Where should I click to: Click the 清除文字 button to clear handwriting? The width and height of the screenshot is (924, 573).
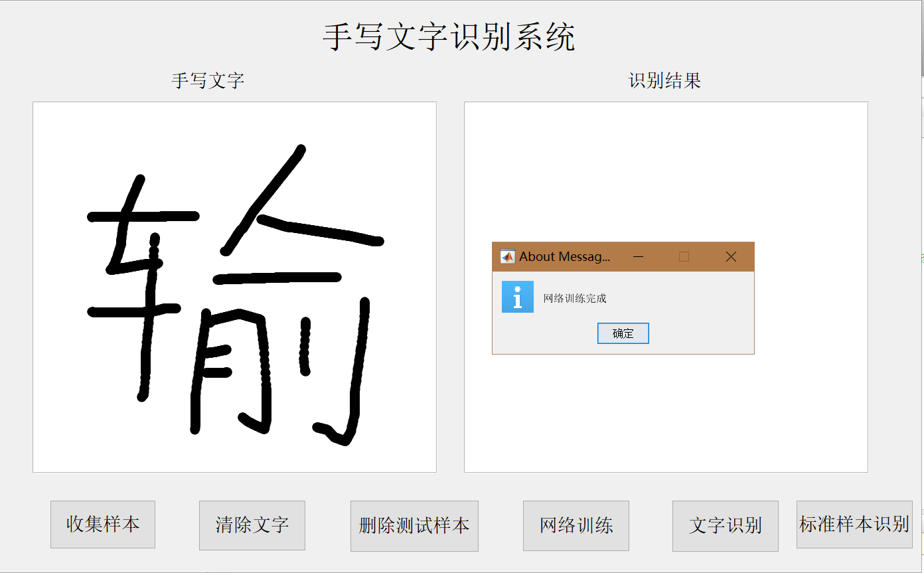(x=252, y=525)
